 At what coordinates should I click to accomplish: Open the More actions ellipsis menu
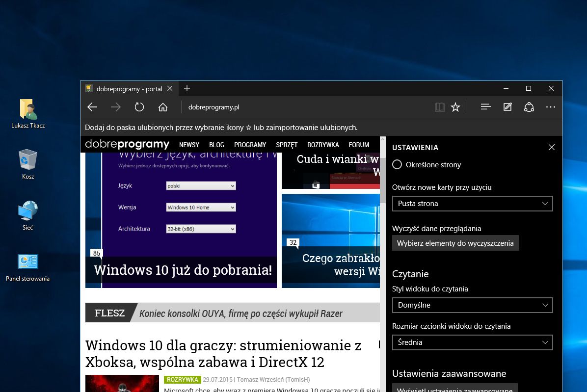tap(551, 107)
